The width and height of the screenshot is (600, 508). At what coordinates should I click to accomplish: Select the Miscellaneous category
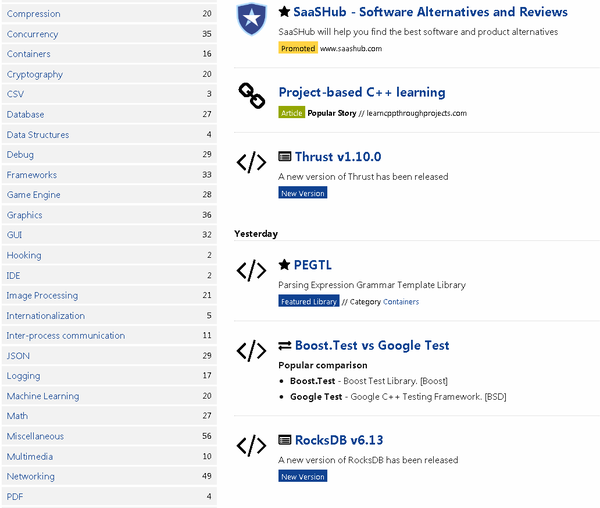pyautogui.click(x=109, y=436)
